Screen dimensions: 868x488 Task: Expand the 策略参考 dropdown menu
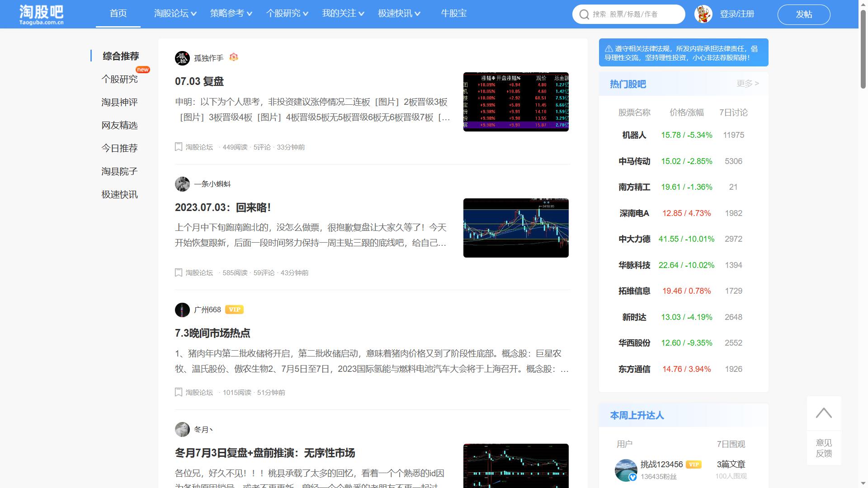click(x=231, y=14)
